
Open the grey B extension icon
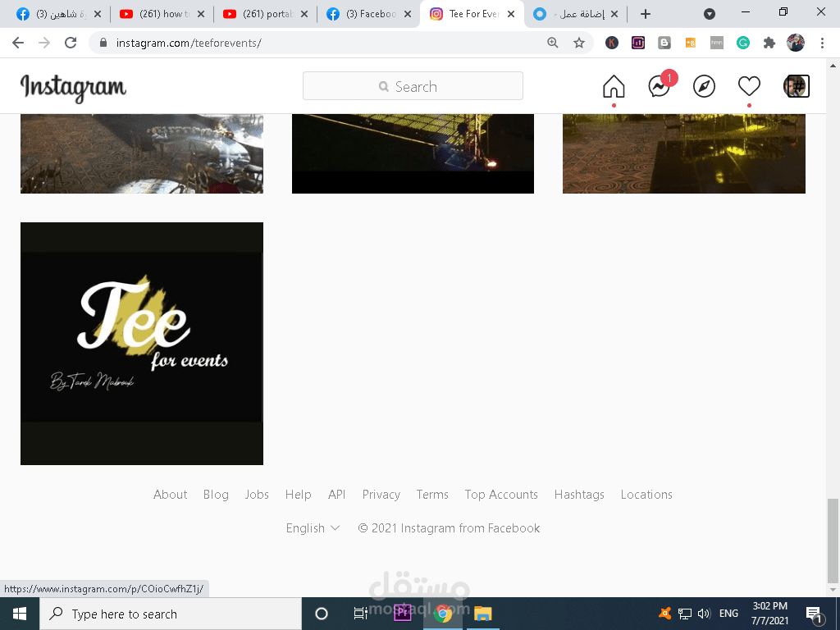point(664,43)
